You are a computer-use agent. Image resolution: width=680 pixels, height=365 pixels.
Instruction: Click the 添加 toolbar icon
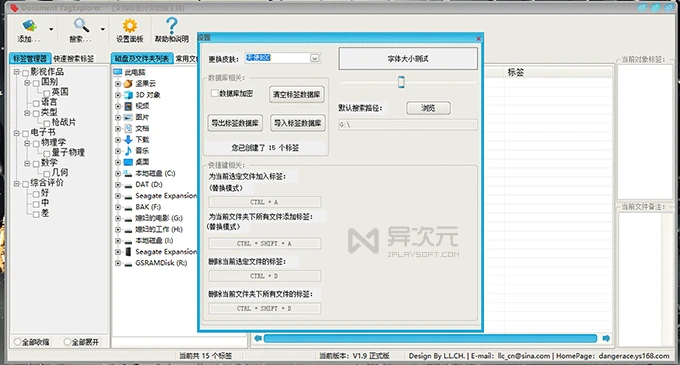click(29, 26)
